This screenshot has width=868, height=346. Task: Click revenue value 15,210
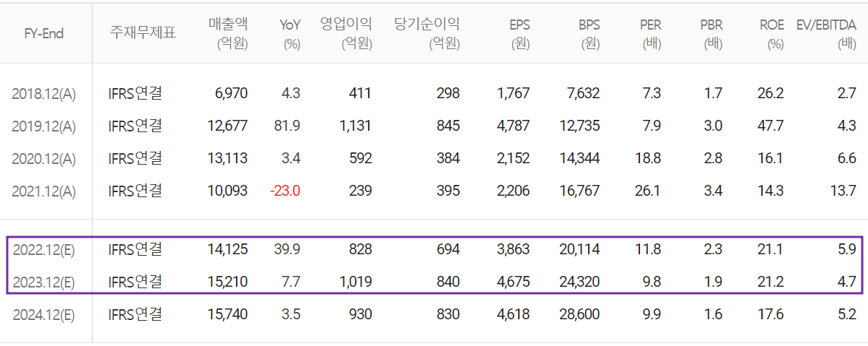tap(228, 282)
